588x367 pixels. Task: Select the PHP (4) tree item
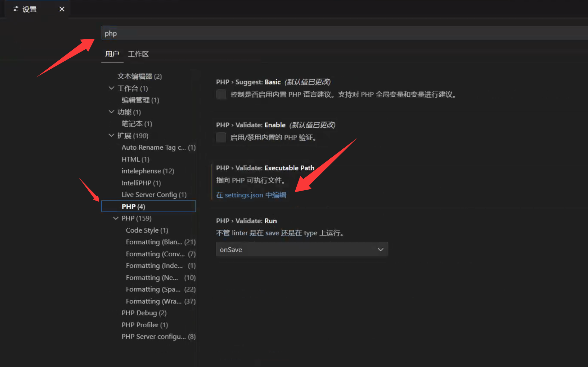pyautogui.click(x=133, y=206)
